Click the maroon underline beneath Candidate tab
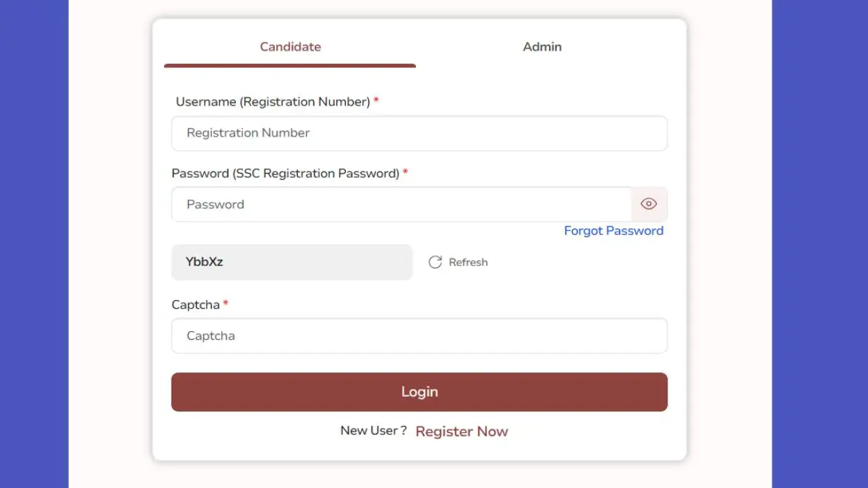This screenshot has width=868, height=488. click(x=290, y=66)
